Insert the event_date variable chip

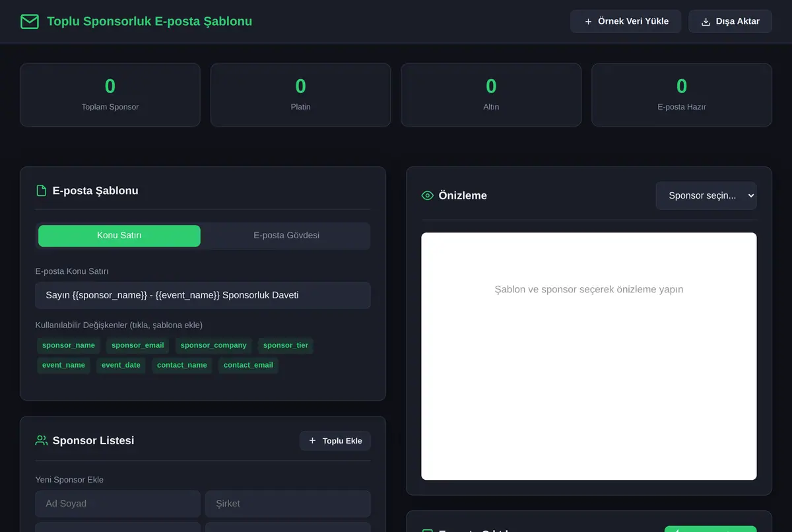click(121, 365)
